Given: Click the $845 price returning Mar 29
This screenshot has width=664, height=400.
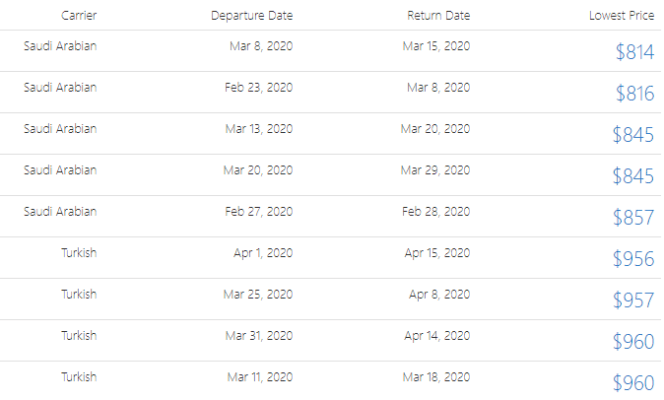Looking at the screenshot, I should (634, 176).
